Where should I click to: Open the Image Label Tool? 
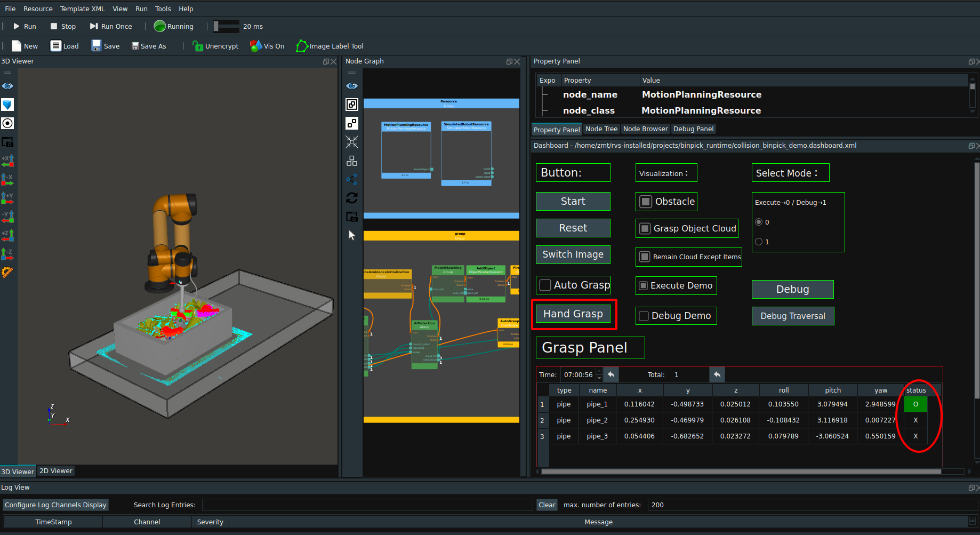pos(330,46)
